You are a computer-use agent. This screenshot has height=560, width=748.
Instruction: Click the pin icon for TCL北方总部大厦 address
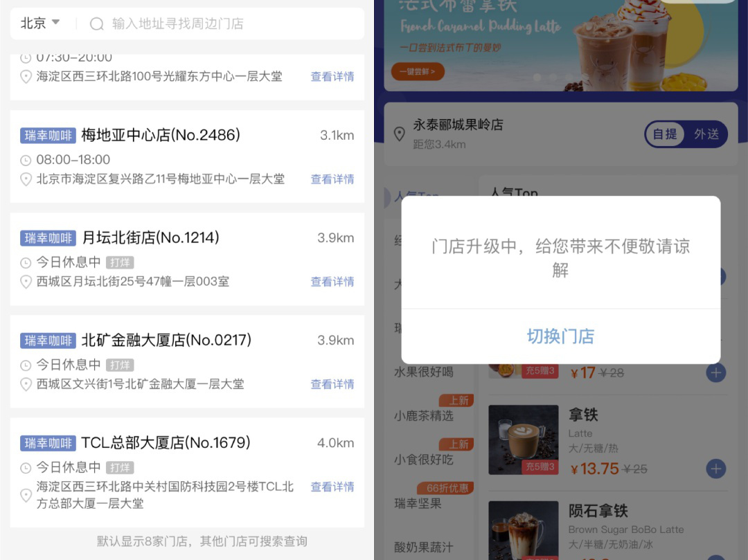(x=26, y=495)
